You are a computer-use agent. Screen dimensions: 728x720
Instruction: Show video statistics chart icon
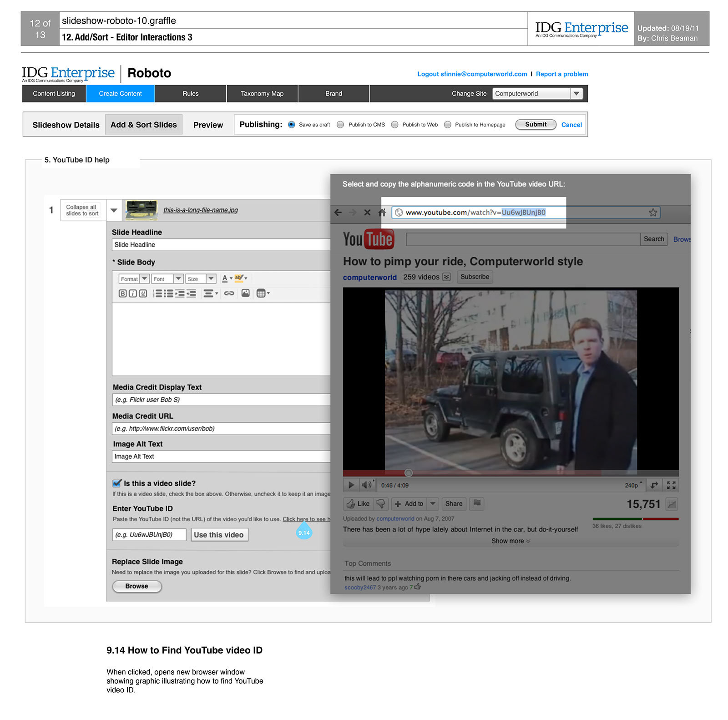click(x=672, y=504)
